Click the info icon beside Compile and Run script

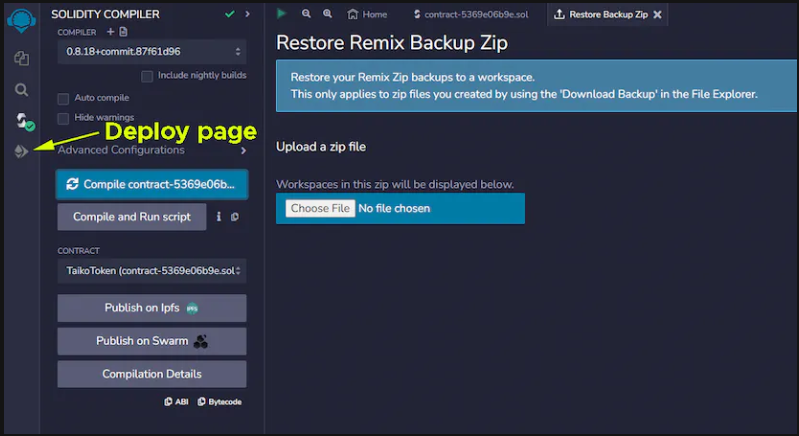(219, 216)
